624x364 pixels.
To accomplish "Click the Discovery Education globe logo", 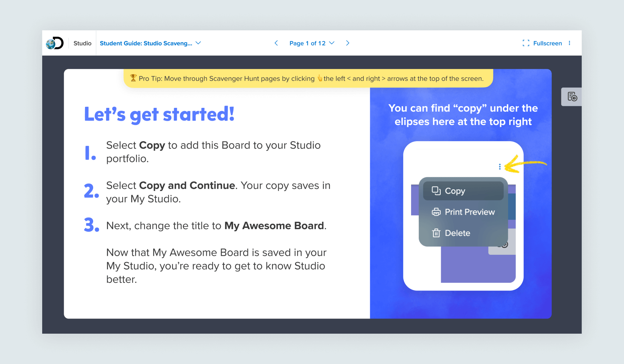I will [55, 43].
